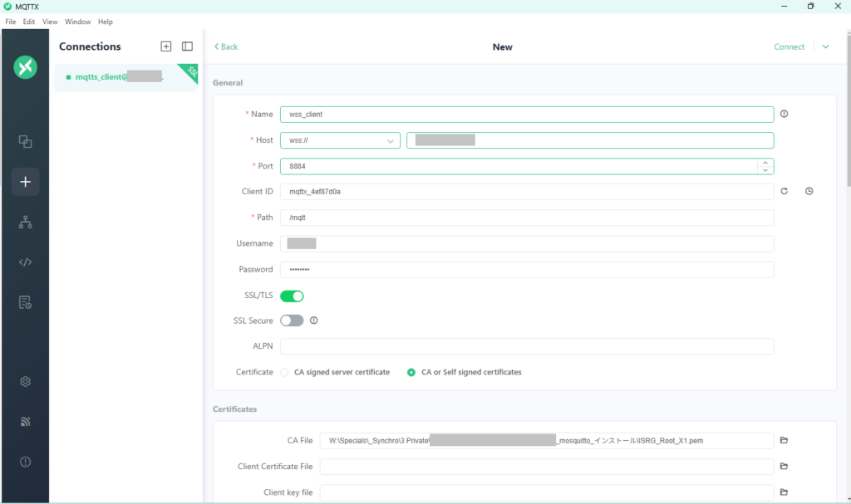Open the wss:// protocol dropdown

pos(340,140)
